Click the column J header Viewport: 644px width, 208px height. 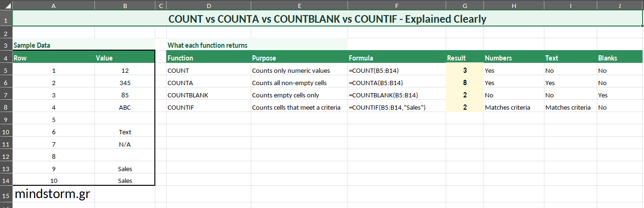[x=620, y=6]
